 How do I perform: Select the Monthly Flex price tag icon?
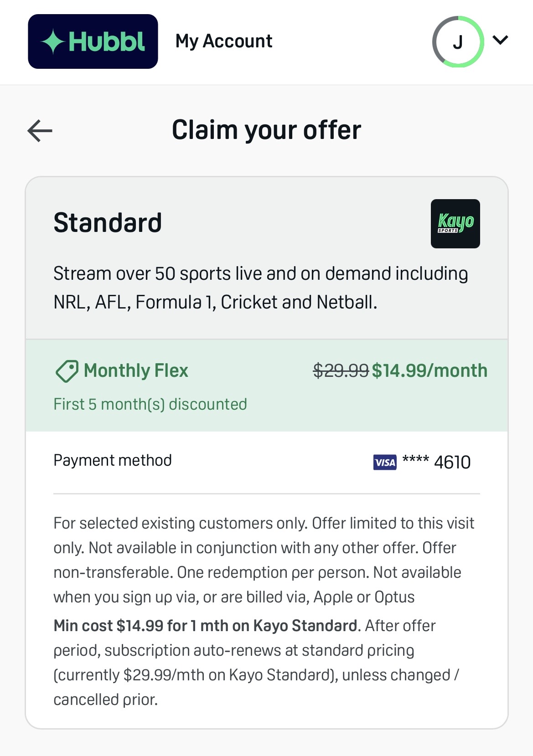click(x=67, y=371)
